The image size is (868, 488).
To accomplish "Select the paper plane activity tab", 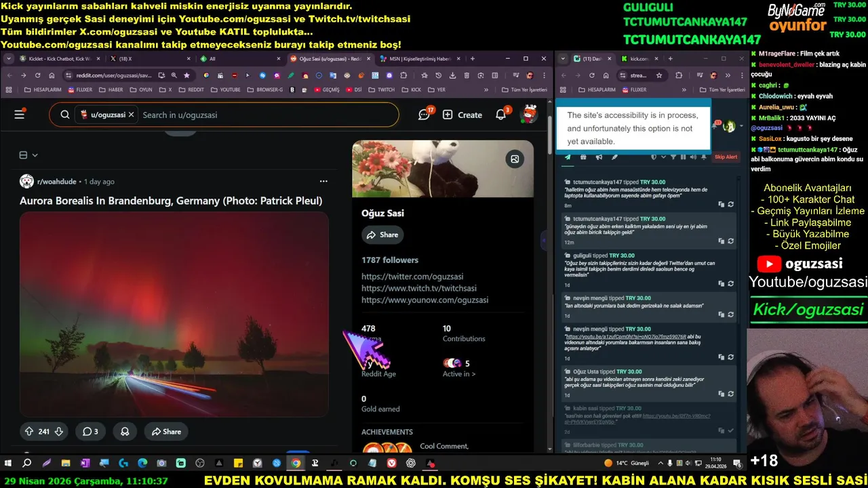I will (x=568, y=157).
